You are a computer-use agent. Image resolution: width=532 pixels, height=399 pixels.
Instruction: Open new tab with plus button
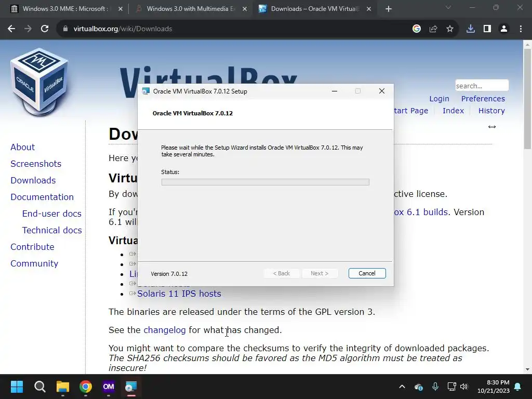pos(389,9)
